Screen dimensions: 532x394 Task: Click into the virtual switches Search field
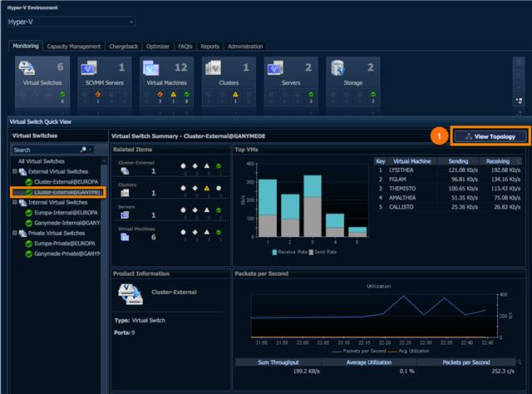pyautogui.click(x=45, y=150)
